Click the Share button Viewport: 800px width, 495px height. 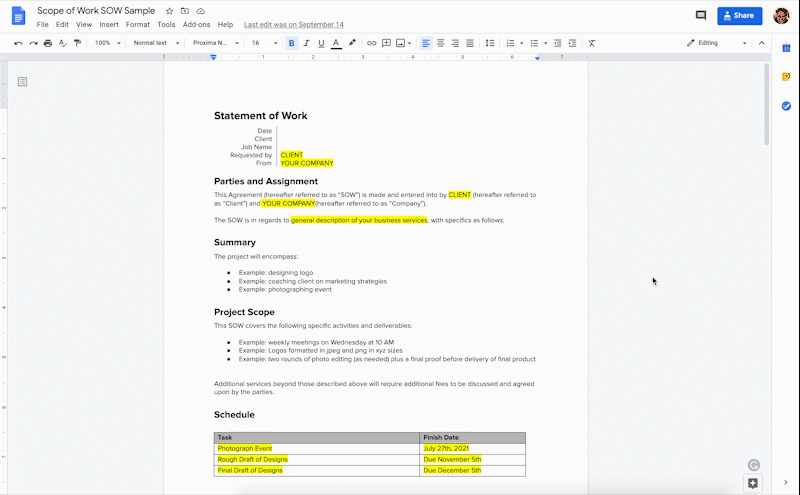[x=739, y=16]
